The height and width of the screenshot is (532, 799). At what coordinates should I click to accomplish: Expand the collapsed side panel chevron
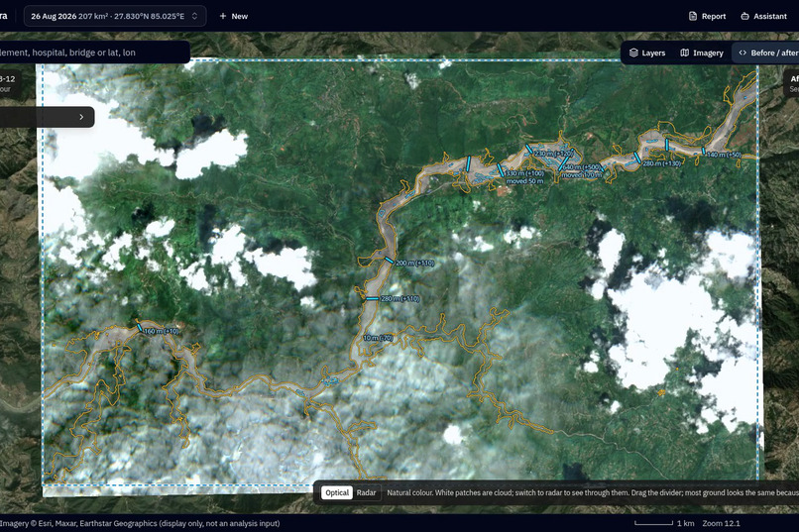(81, 117)
